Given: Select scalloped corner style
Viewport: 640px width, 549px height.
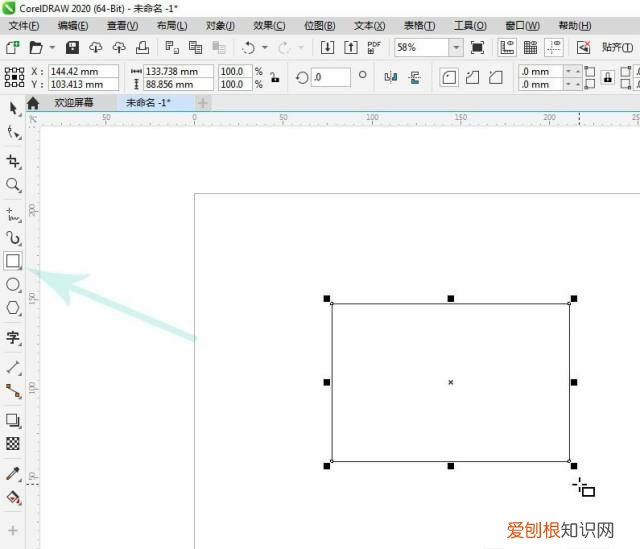Looking at the screenshot, I should tap(472, 77).
